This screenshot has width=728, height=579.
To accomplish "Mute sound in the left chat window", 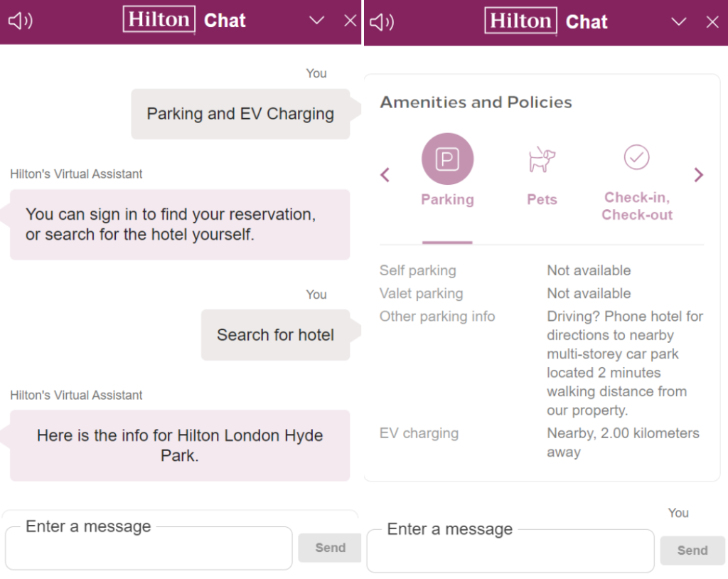I will point(21,21).
